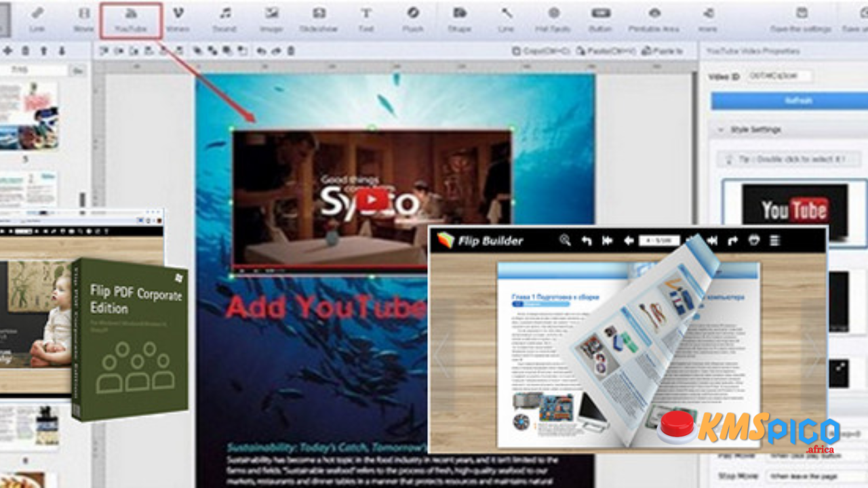Choose the YouTube tool in the toolbar
868x488 pixels.
131,20
